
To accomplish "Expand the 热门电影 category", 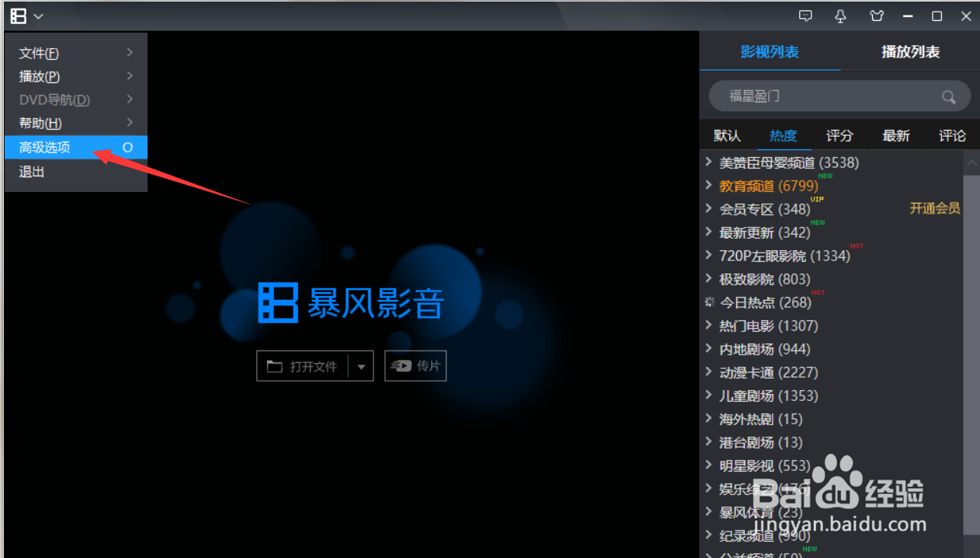I will (708, 325).
